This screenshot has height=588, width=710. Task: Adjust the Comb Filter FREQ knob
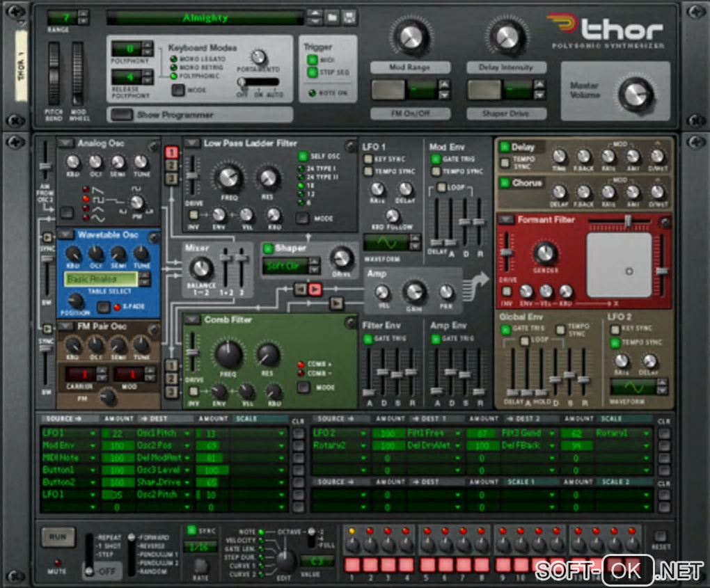tap(229, 354)
